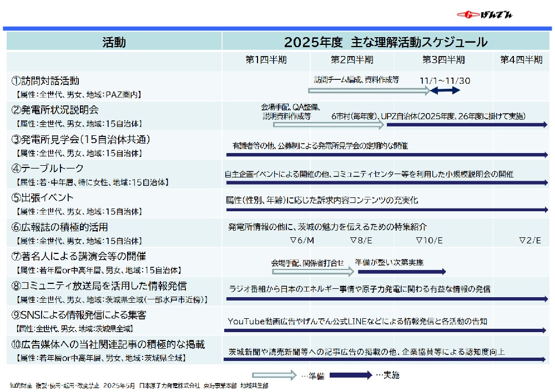Viewport: 555px width, 392px height.
Task: Click the 訪問チーム編成、資料作成等 label
Action: 356,80
